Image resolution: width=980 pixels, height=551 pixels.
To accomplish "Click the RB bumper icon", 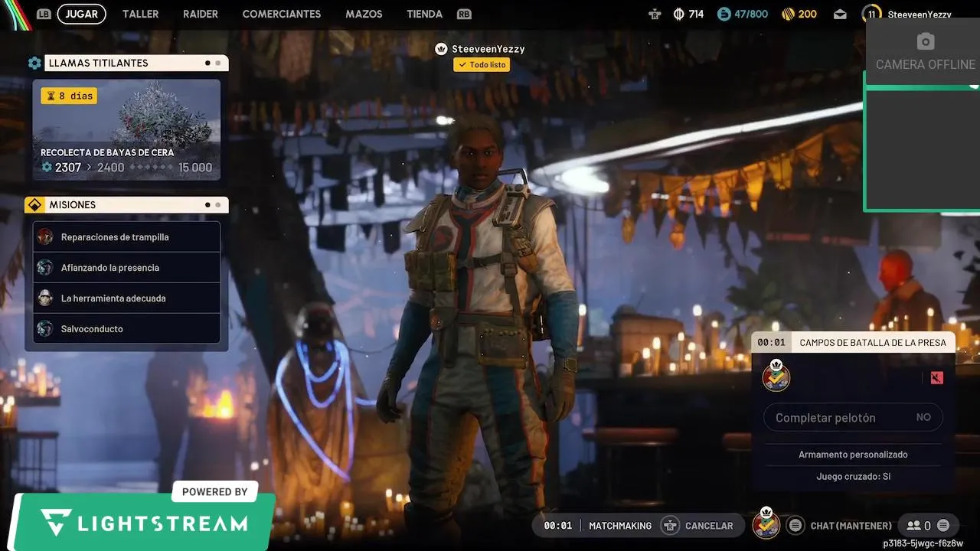I will [x=464, y=14].
